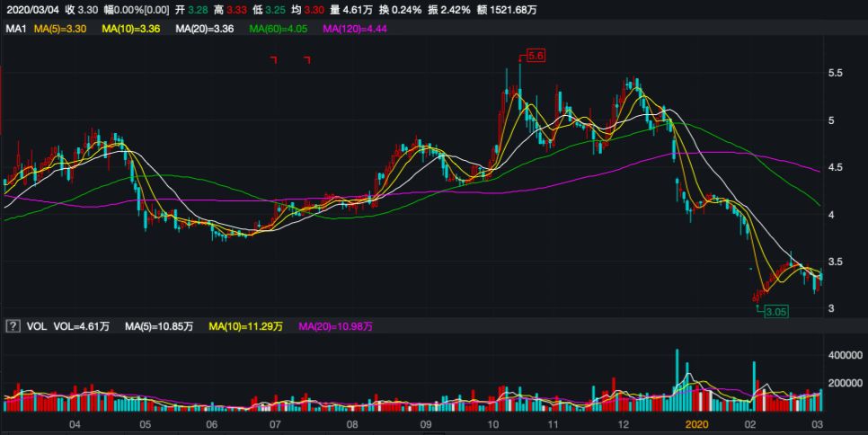This screenshot has height=435, width=868.
Task: Click the right red corner marker above the chart
Action: coord(306,60)
